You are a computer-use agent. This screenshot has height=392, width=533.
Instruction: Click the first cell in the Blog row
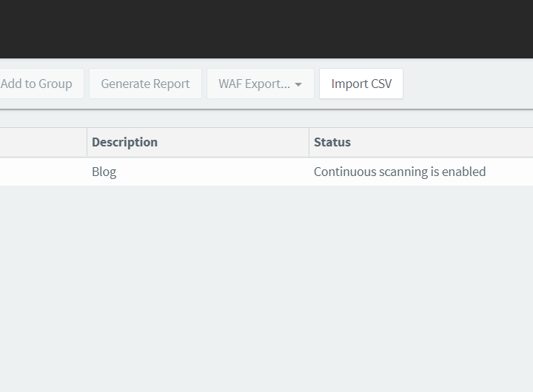pos(43,172)
